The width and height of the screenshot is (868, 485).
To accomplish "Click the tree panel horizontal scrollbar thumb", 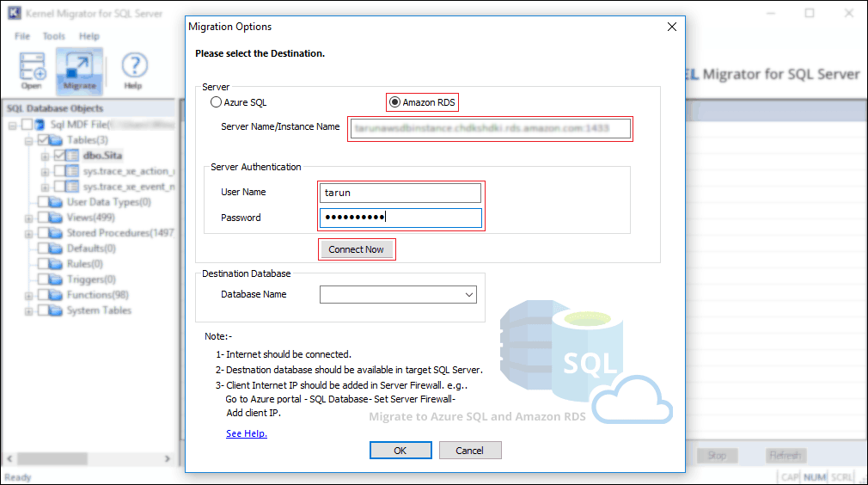I will coord(52,459).
